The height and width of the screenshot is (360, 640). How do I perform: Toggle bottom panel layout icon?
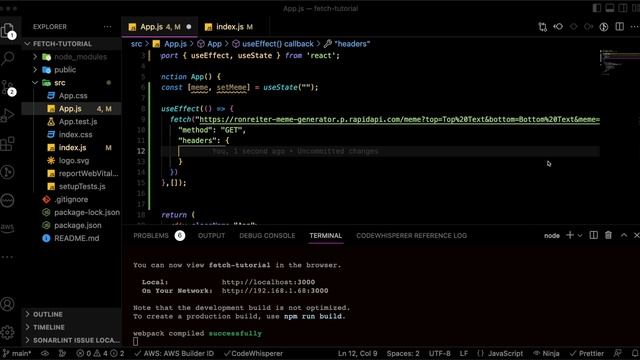tap(610, 8)
